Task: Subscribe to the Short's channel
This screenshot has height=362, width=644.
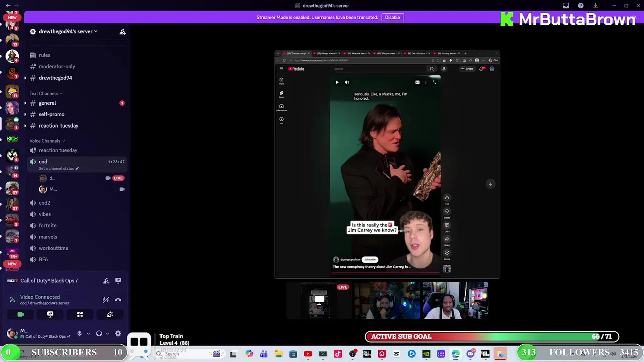Action: 370,260
